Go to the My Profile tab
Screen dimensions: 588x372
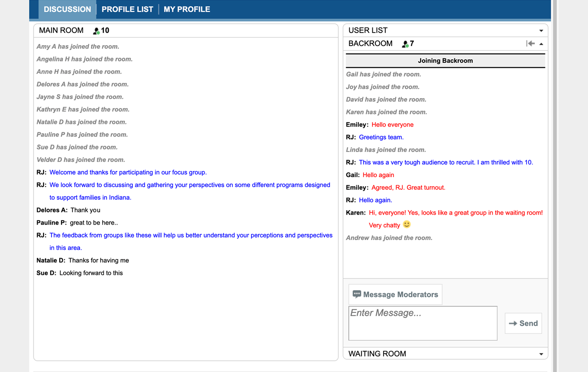tap(187, 9)
